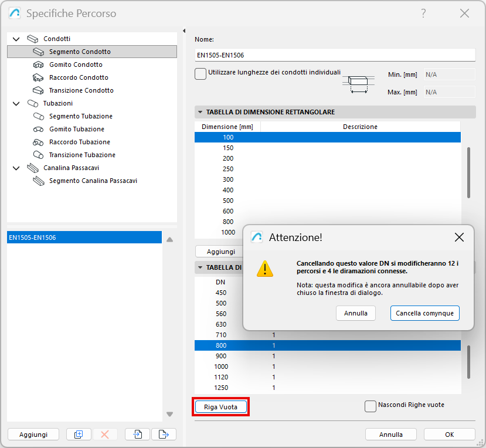The width and height of the screenshot is (486, 448).
Task: Toggle Utilizzare lunghezze dei condotti individuali checkbox
Action: (x=200, y=74)
